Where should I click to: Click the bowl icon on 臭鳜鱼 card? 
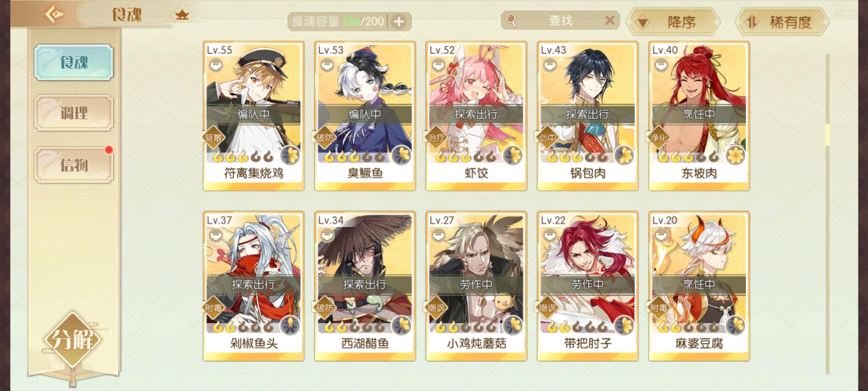tap(327, 66)
